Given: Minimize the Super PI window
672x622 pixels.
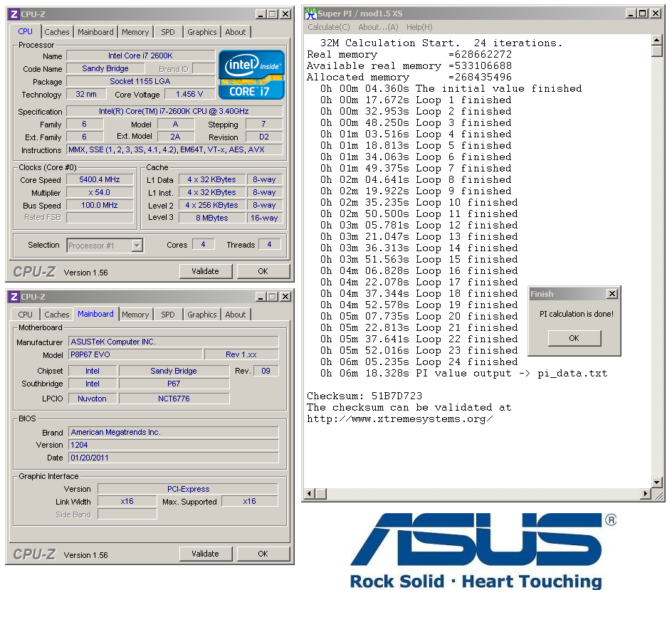Looking at the screenshot, I should [631, 14].
